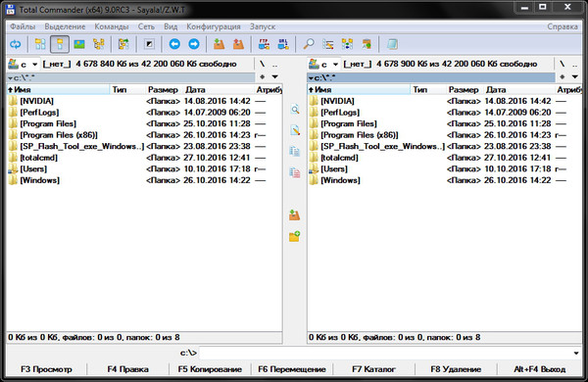
Task: Click the Search magnifier toolbar icon
Action: 309,44
